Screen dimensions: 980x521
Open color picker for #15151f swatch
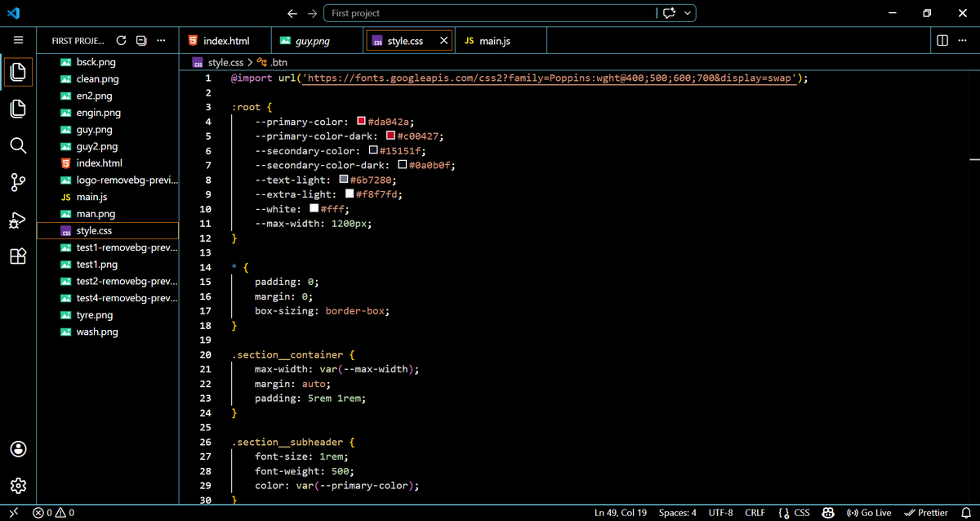coord(373,150)
